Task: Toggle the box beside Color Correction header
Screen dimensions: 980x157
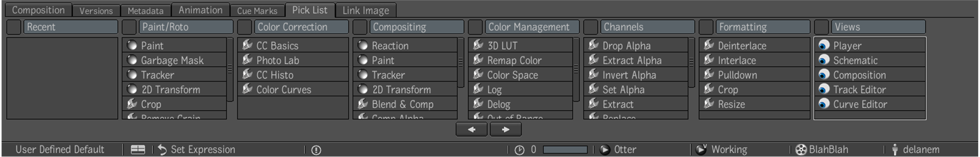Action: tap(244, 27)
